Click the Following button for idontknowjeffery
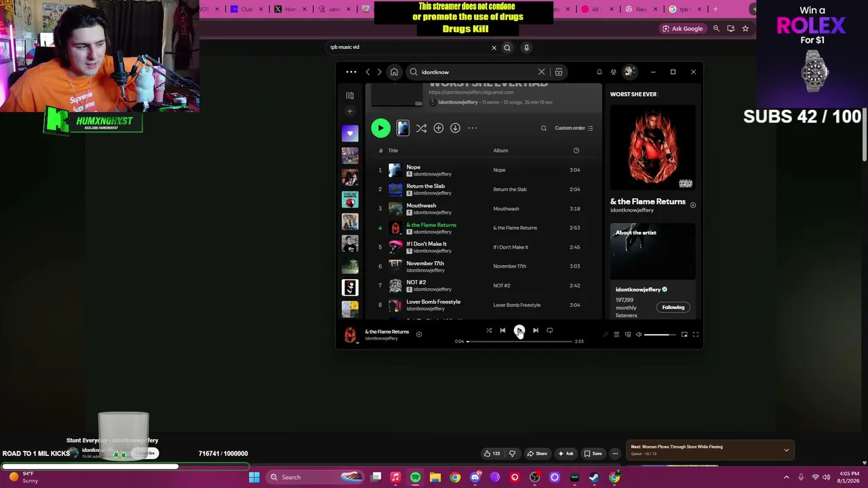 673,308
